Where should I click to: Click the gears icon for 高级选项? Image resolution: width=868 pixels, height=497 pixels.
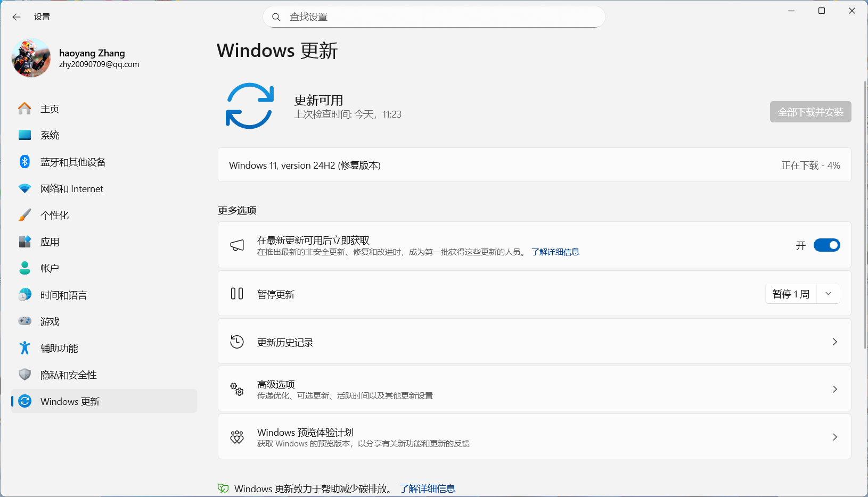point(237,389)
